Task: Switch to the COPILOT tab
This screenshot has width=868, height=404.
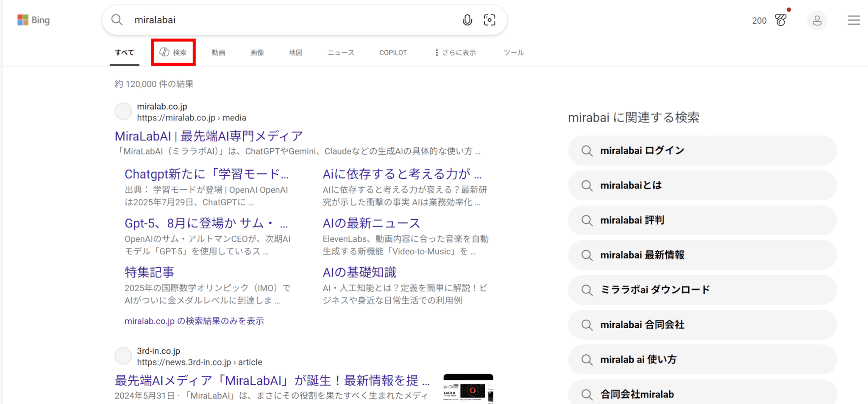Action: pyautogui.click(x=393, y=53)
